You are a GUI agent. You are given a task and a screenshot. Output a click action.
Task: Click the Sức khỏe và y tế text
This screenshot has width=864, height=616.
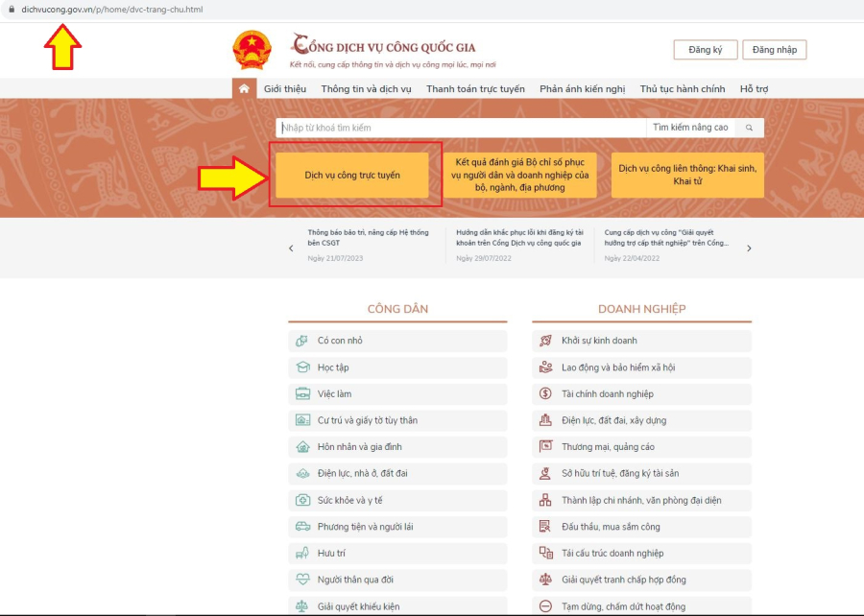click(x=349, y=500)
